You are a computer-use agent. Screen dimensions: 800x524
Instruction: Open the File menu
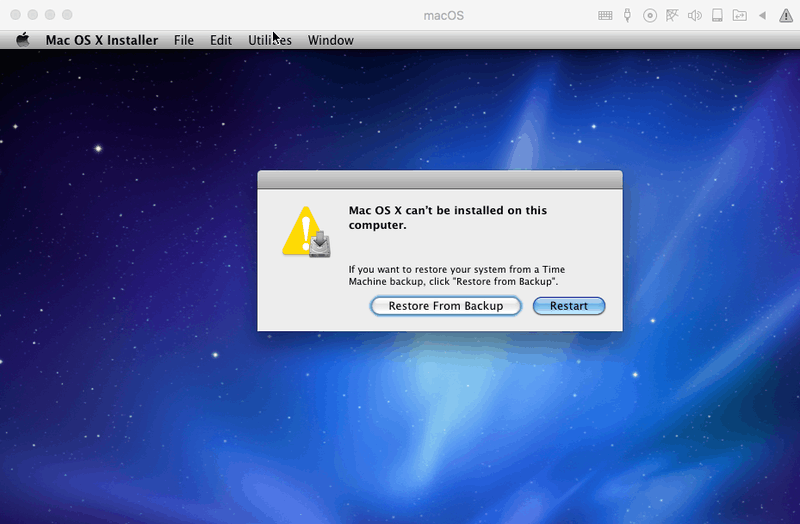coord(184,40)
